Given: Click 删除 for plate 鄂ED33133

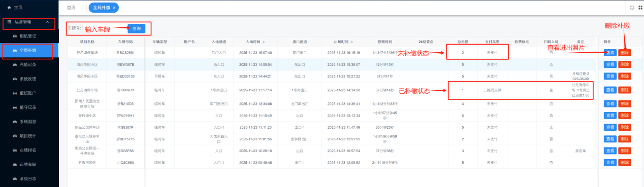Looking at the screenshot, I should (625, 77).
